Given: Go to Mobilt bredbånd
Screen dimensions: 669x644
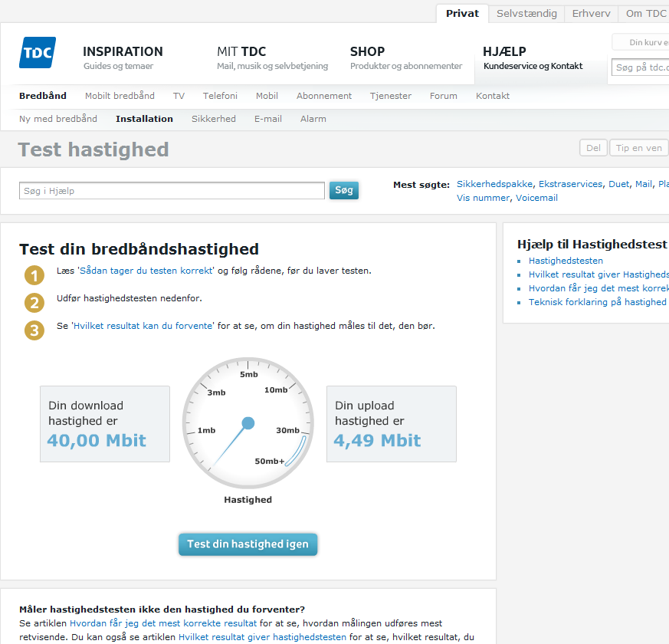Looking at the screenshot, I should [x=120, y=96].
